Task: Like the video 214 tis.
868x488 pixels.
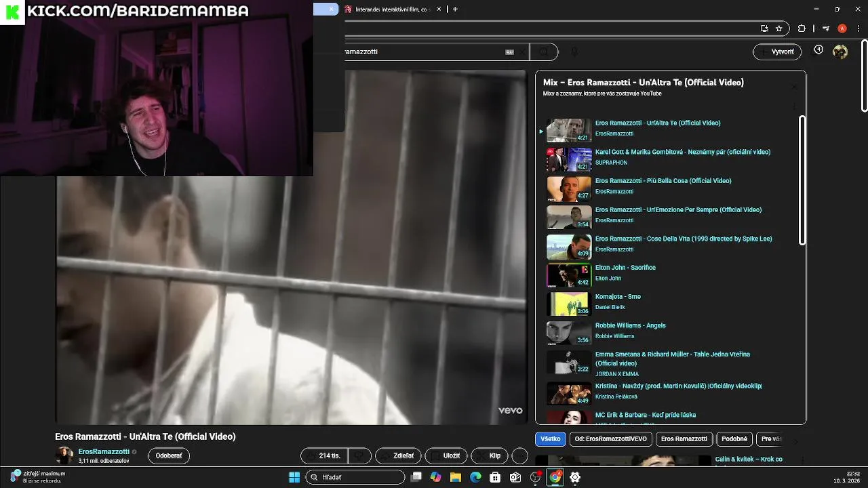Action: [x=325, y=455]
